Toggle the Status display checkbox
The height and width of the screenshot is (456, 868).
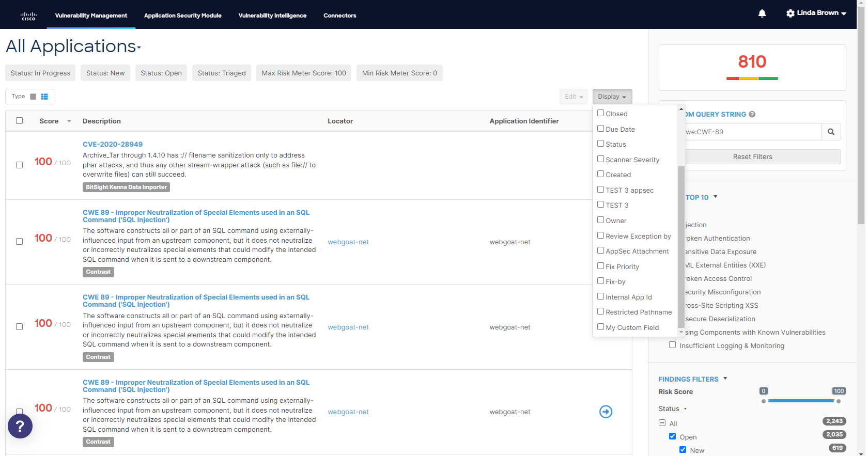600,144
